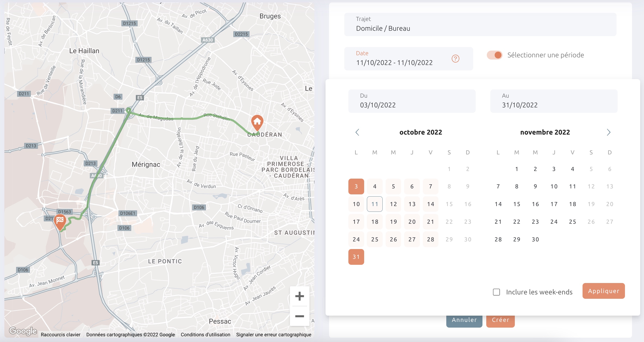Screen dimensions: 644x342
Task: Zoom in on the map
Action: 299,296
